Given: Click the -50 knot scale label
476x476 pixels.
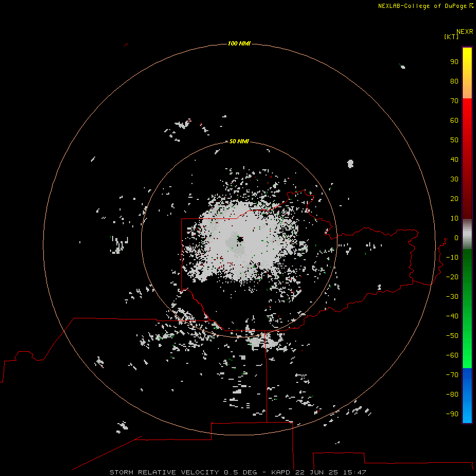Looking at the screenshot, I should (452, 336).
